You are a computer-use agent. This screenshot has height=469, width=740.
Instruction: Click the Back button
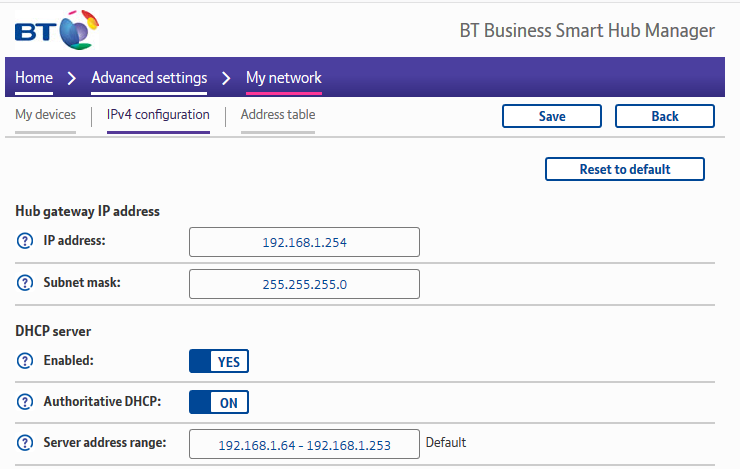(x=664, y=116)
